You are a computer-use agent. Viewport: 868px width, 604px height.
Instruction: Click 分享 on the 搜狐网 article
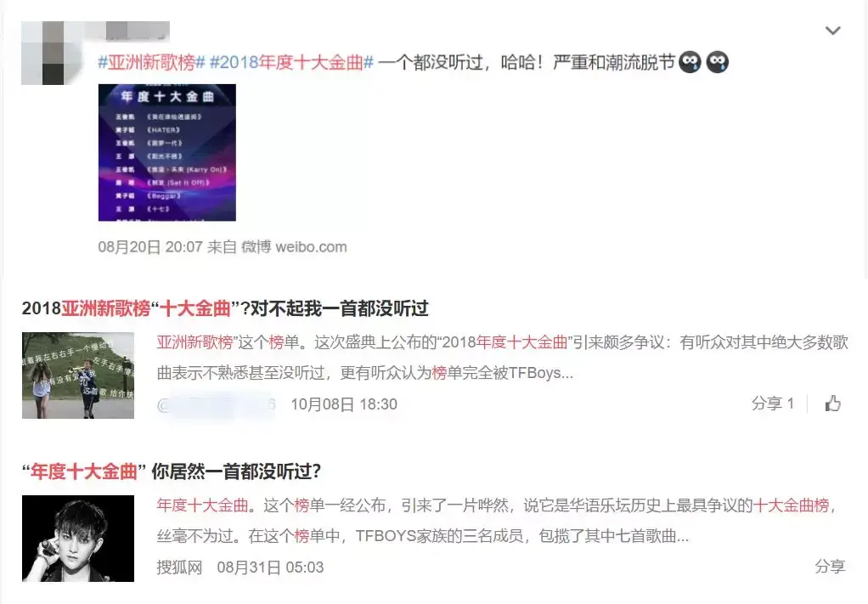coord(830,567)
